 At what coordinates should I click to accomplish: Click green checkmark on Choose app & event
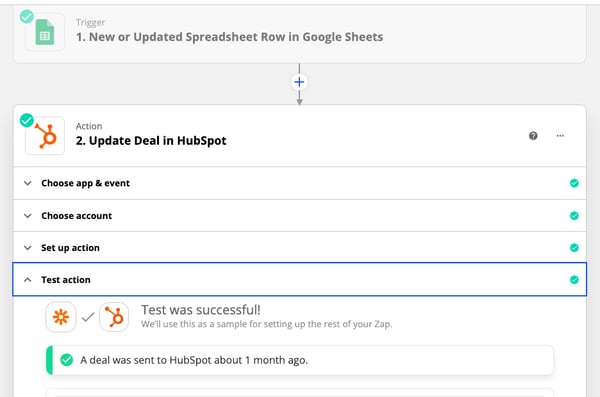tap(574, 183)
